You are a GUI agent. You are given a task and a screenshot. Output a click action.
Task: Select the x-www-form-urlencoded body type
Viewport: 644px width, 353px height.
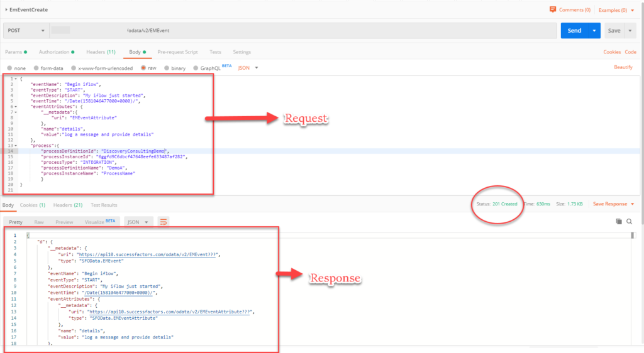(74, 68)
